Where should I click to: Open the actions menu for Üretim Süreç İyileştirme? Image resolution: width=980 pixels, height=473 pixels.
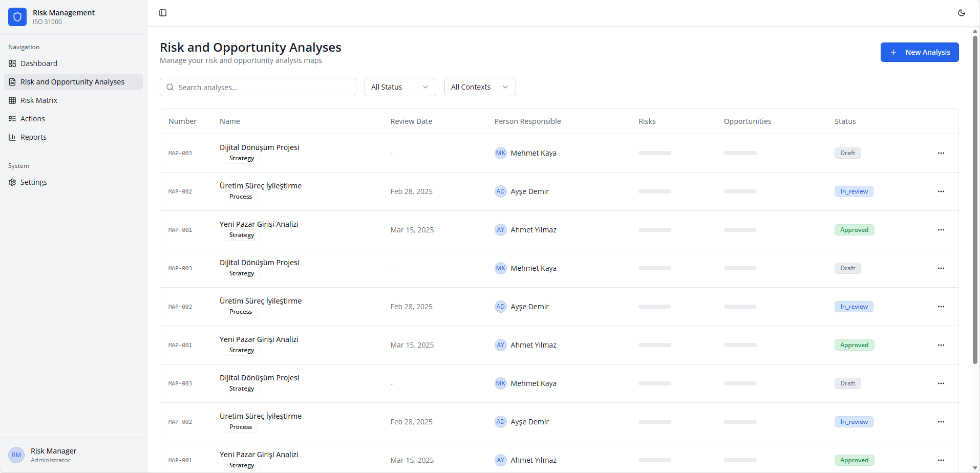coord(942,191)
